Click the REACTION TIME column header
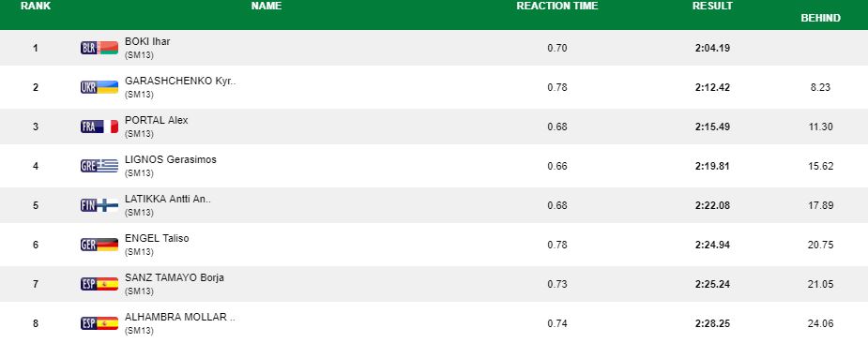 pyautogui.click(x=556, y=6)
